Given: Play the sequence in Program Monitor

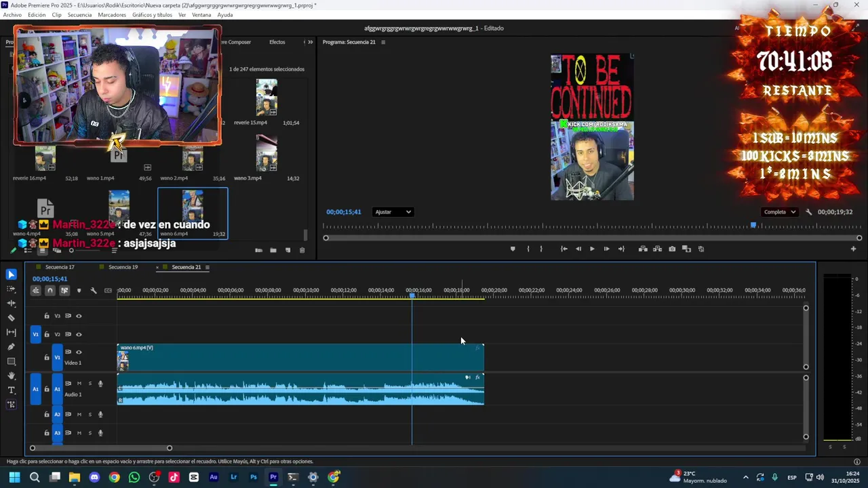Looking at the screenshot, I should (592, 249).
